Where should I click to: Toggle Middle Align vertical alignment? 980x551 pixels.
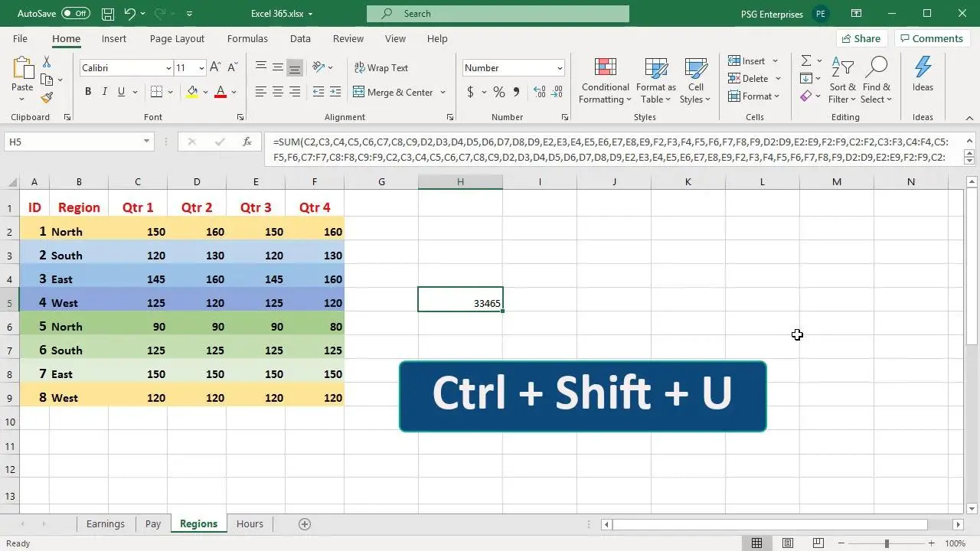click(x=278, y=67)
